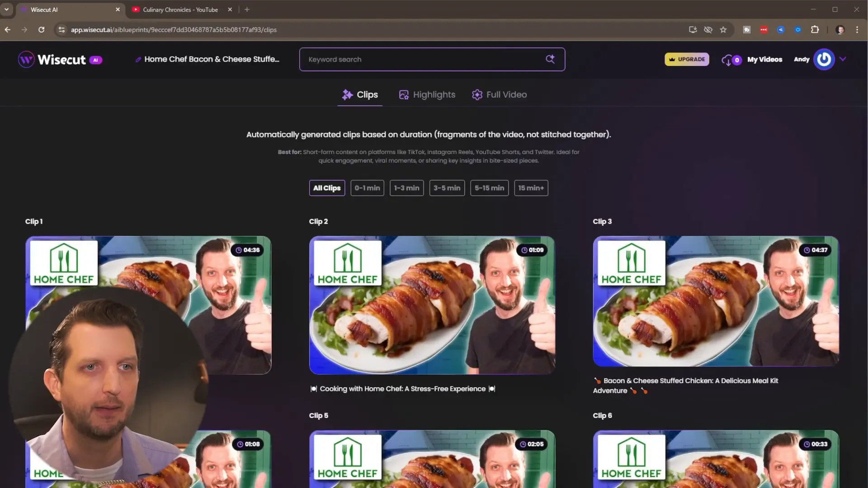Open the browser profile avatar

[840, 30]
